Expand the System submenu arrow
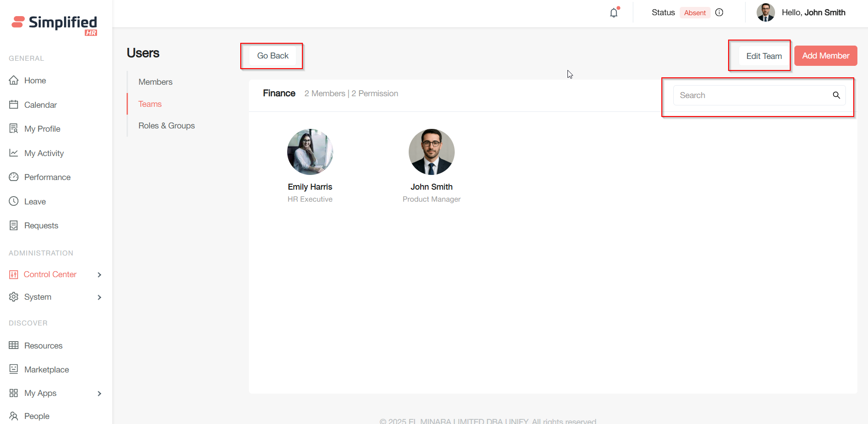 coord(99,297)
